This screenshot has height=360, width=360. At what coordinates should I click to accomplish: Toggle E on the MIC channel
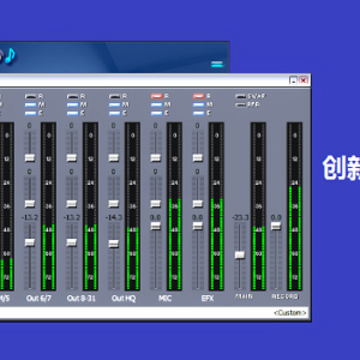tap(156, 113)
